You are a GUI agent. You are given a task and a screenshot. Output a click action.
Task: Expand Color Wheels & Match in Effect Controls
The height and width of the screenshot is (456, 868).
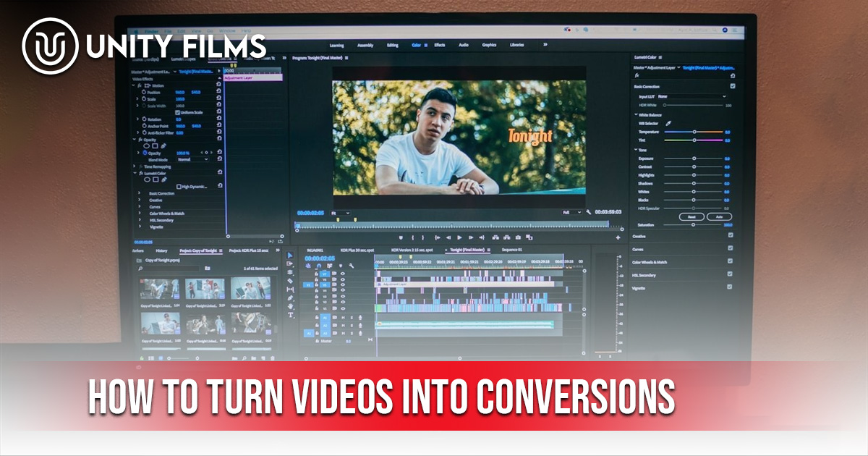[x=140, y=214]
